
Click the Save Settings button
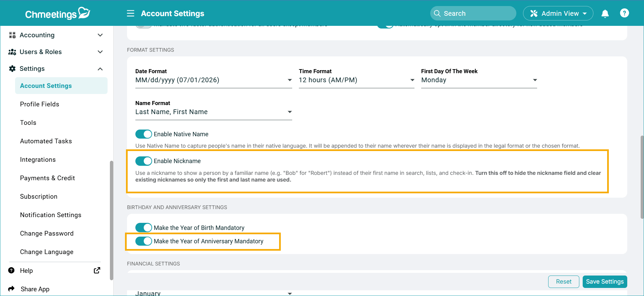coord(605,282)
